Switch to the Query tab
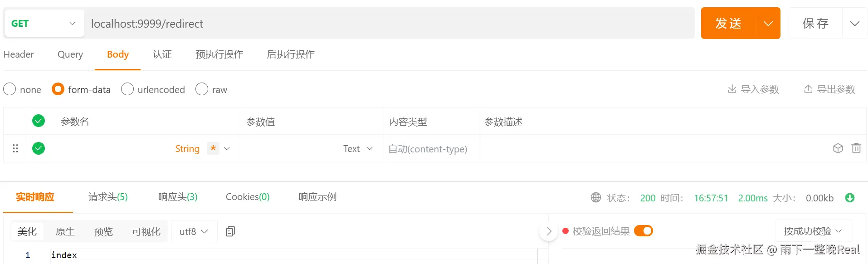This screenshot has height=264, width=868. click(x=70, y=54)
